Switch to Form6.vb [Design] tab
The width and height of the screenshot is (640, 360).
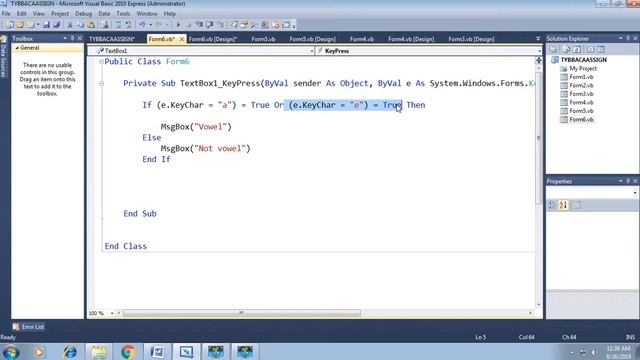[213, 39]
